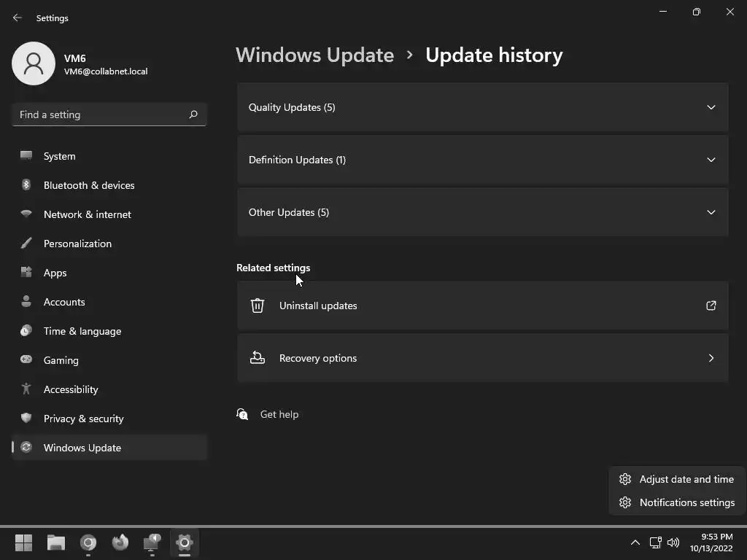The width and height of the screenshot is (747, 560).
Task: Click the Accounts person icon
Action: click(26, 301)
